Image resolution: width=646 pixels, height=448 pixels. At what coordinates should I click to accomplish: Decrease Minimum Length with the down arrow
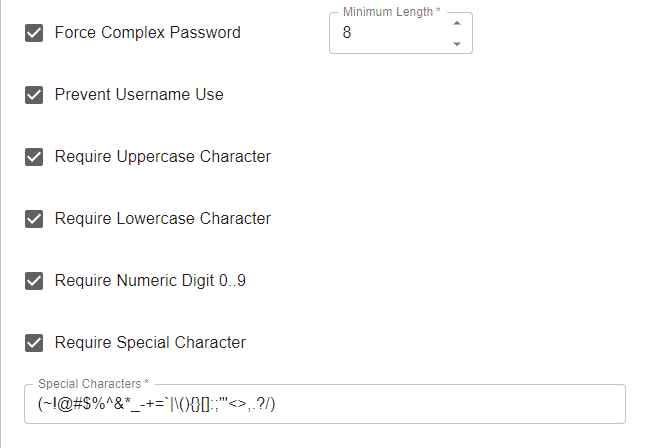coord(457,43)
